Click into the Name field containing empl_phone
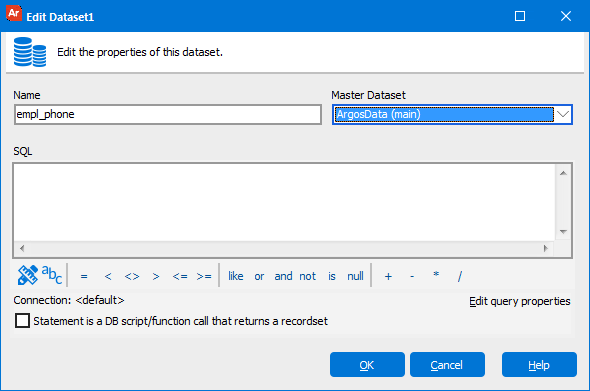This screenshot has width=590, height=391. pyautogui.click(x=168, y=114)
